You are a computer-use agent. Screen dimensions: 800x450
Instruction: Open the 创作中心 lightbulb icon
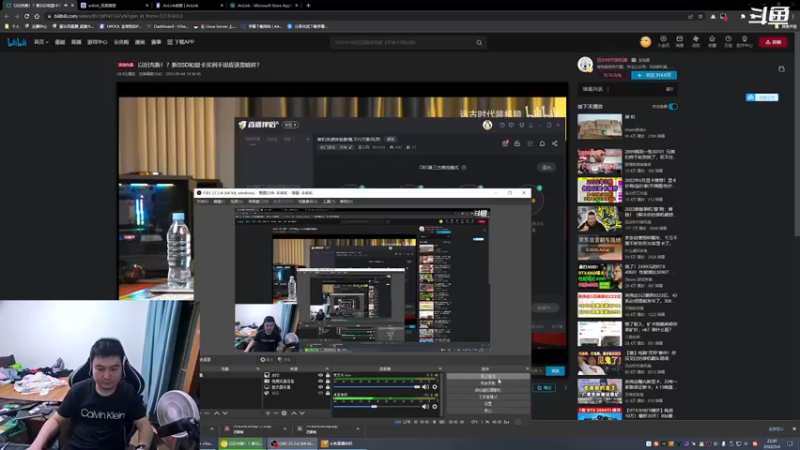point(744,42)
